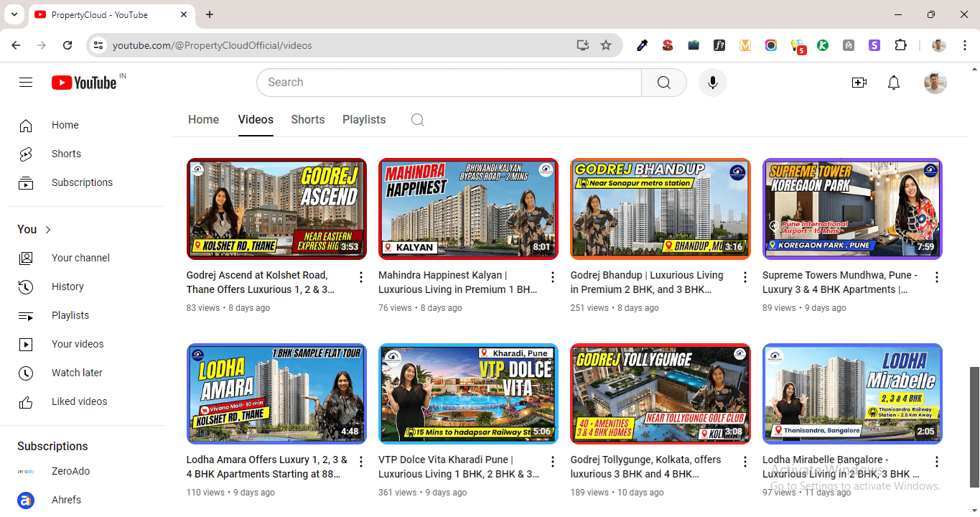Open options menu for Supreme Towers video

click(x=937, y=277)
